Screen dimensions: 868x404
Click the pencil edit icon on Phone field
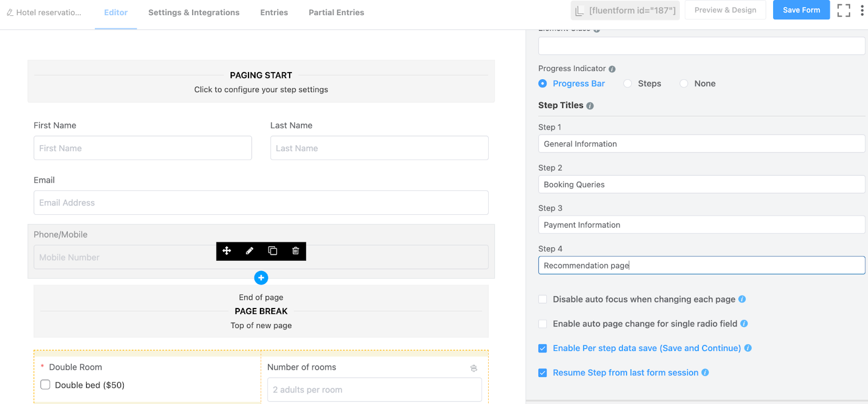(250, 251)
